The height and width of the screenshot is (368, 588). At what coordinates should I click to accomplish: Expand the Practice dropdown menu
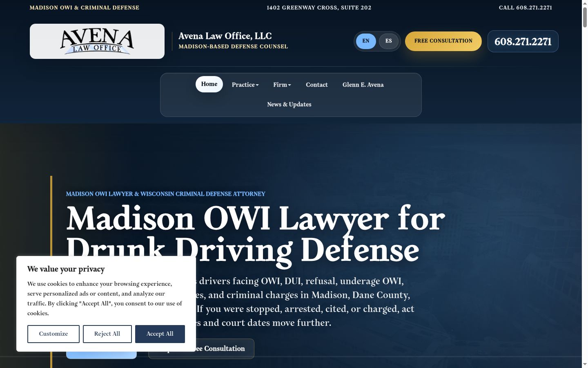(x=245, y=85)
